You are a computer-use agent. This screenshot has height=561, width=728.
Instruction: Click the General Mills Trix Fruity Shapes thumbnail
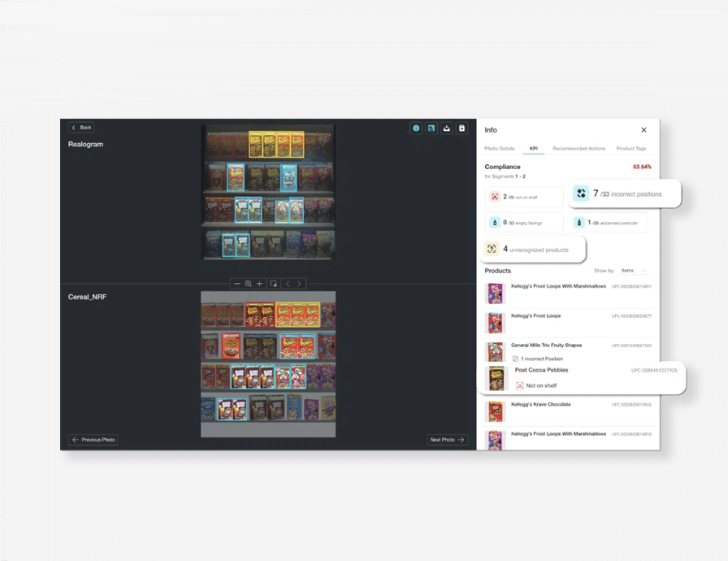[495, 352]
